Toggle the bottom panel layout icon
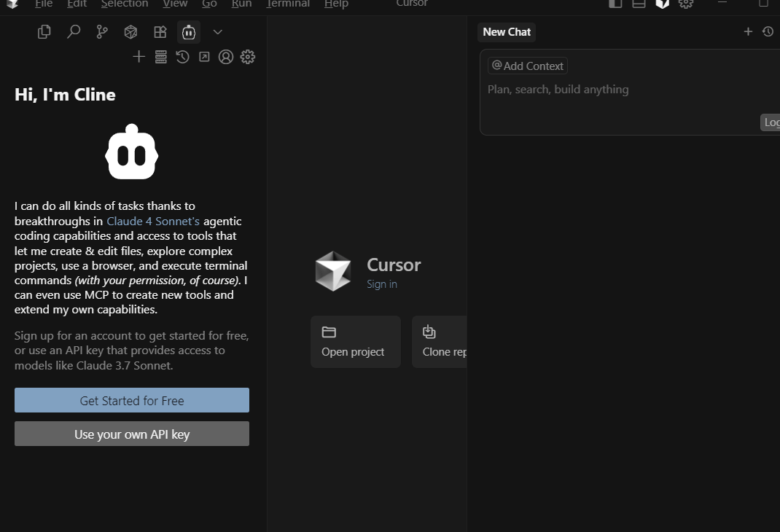 [x=639, y=4]
